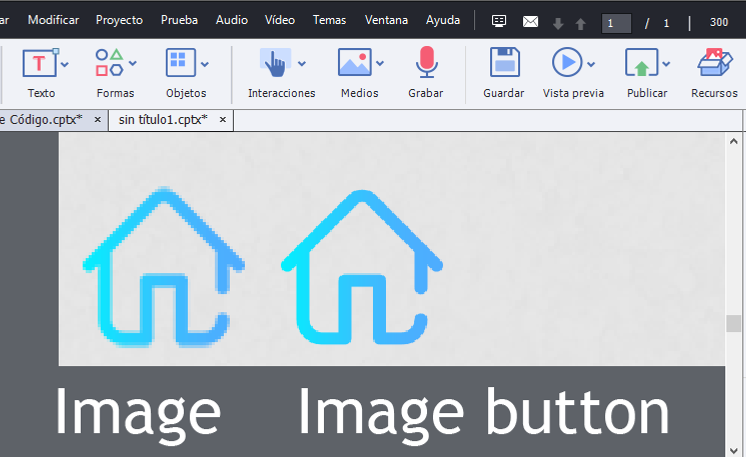The image size is (746, 457).
Task: Save the project with Guardar
Action: (504, 64)
